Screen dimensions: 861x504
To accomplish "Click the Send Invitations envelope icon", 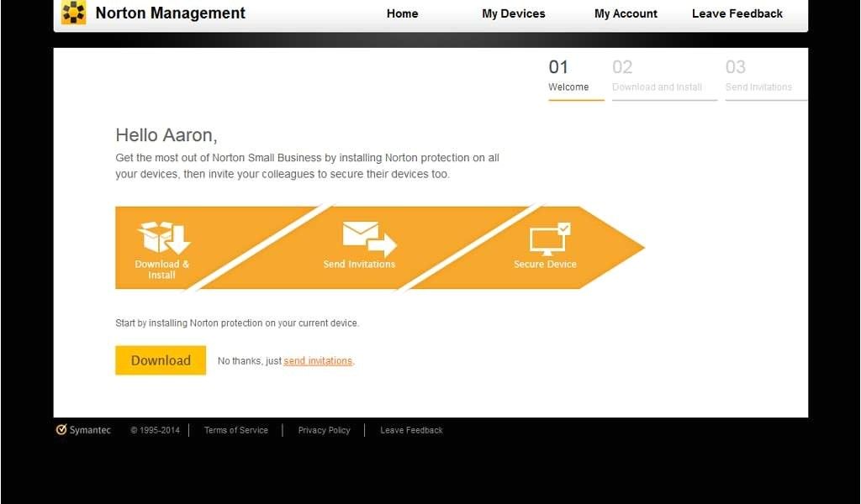I will 369,239.
